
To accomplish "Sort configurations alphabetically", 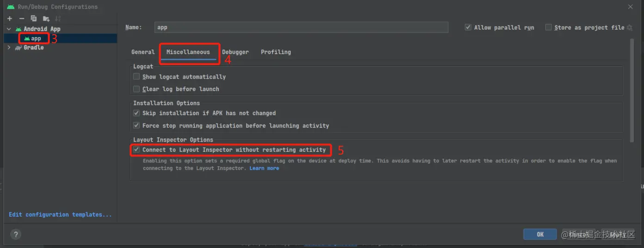I will coord(58,19).
